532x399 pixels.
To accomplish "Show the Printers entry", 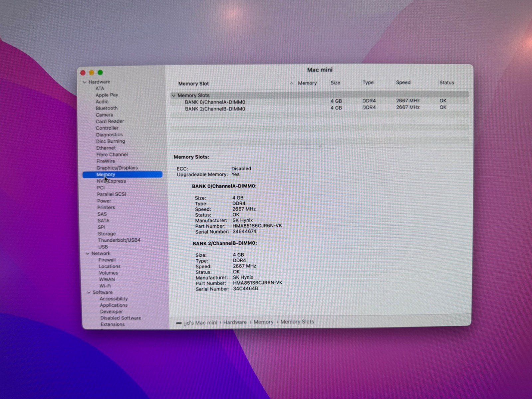I will pos(106,207).
